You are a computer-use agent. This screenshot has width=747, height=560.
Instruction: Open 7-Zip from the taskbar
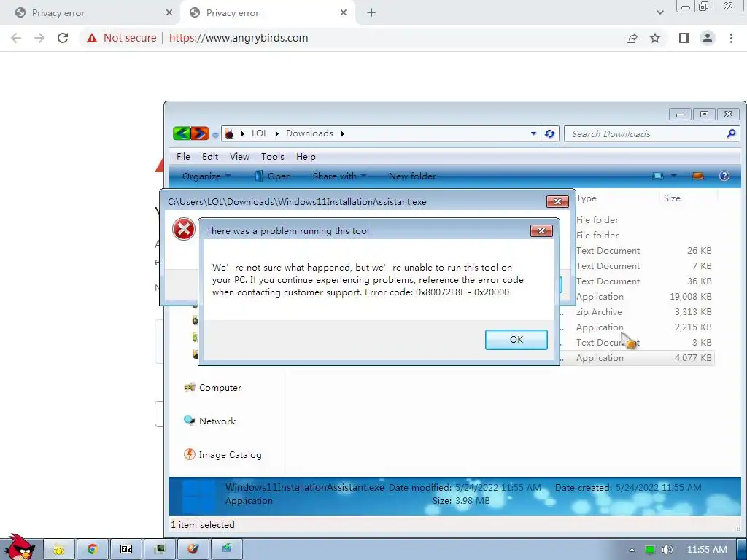tap(126, 550)
